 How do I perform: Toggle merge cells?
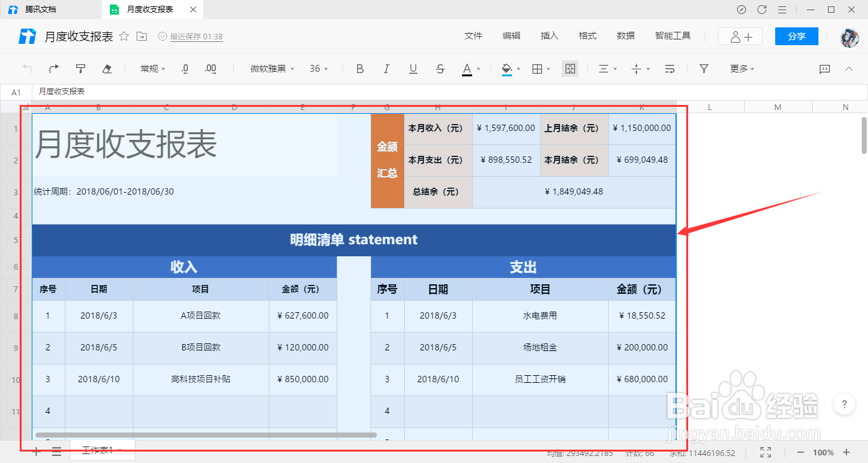570,69
